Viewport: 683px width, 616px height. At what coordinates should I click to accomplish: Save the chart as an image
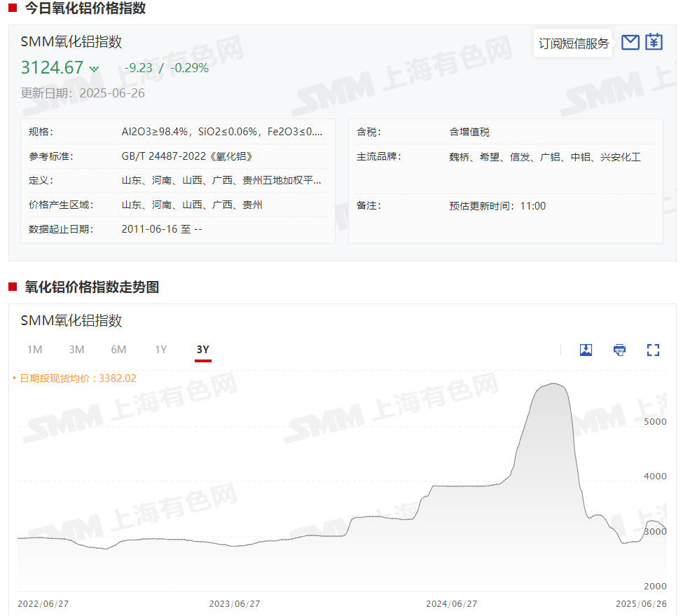[x=586, y=350]
